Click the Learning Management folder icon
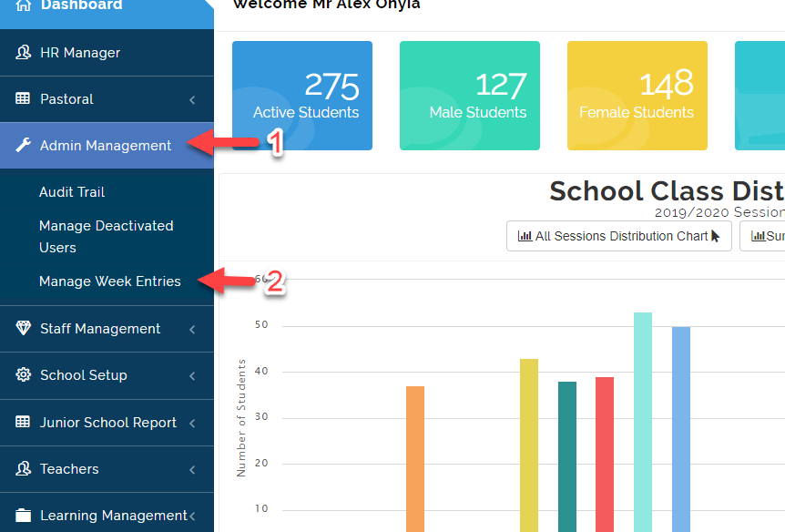 pos(23,515)
